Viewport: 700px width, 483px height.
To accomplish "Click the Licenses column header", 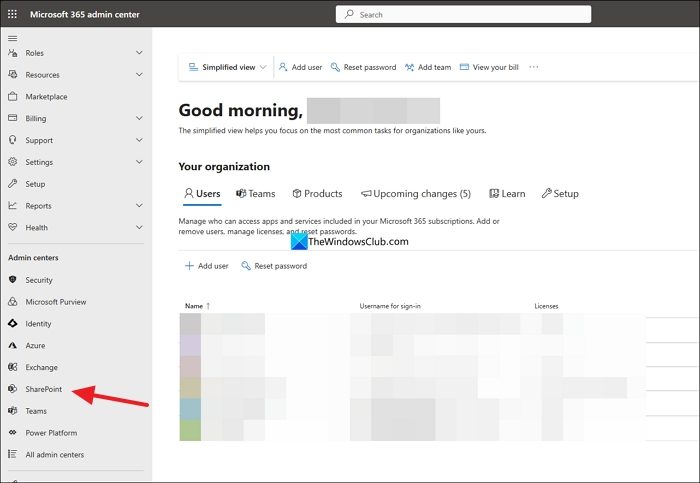I will point(546,306).
